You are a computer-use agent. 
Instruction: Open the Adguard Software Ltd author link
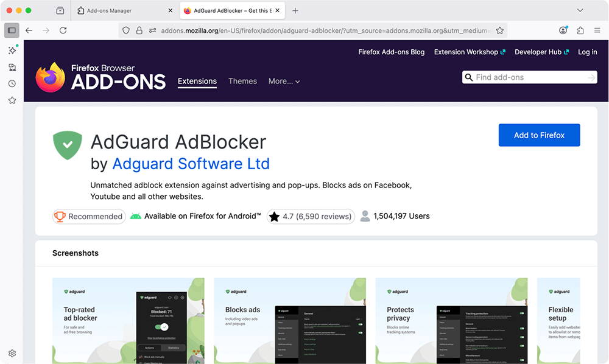[191, 164]
